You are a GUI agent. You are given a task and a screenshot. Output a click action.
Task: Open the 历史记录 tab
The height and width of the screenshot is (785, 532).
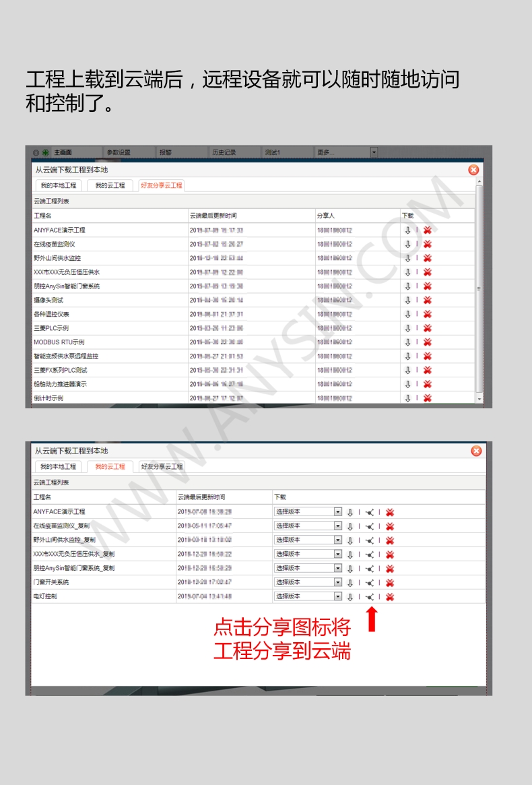(224, 152)
